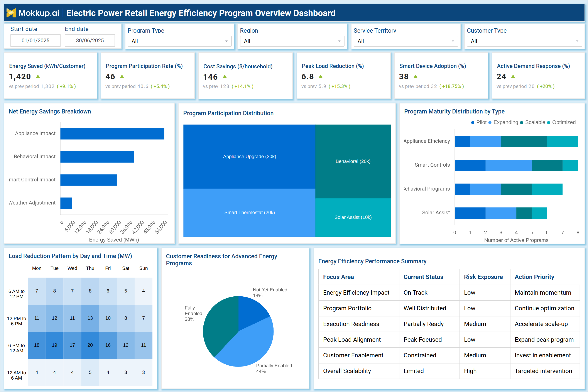Open the Service Territory dropdown
Image resolution: width=588 pixels, height=392 pixels.
(x=406, y=41)
